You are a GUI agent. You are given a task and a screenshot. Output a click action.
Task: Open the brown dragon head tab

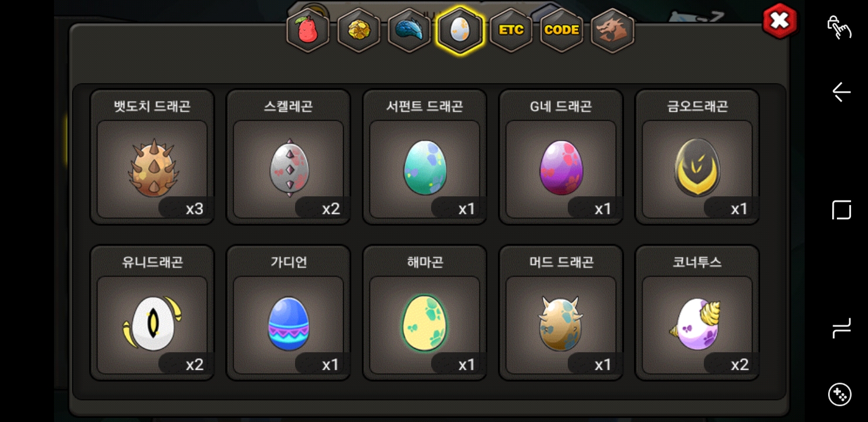pyautogui.click(x=613, y=30)
